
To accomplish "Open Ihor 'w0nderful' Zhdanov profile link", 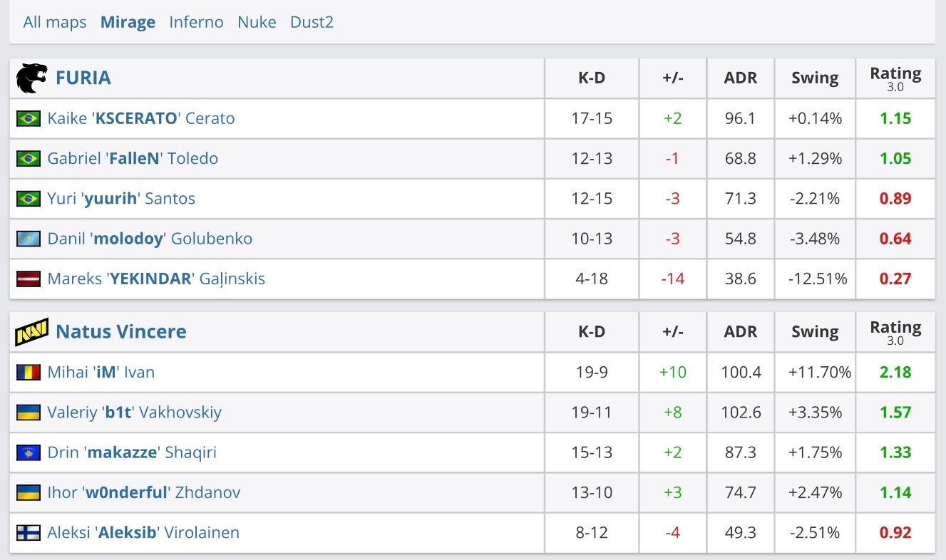I will click(144, 492).
